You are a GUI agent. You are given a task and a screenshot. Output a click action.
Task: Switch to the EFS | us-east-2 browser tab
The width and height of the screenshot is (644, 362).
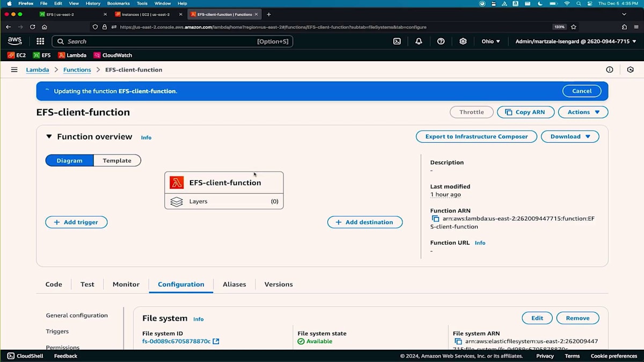(72, 14)
